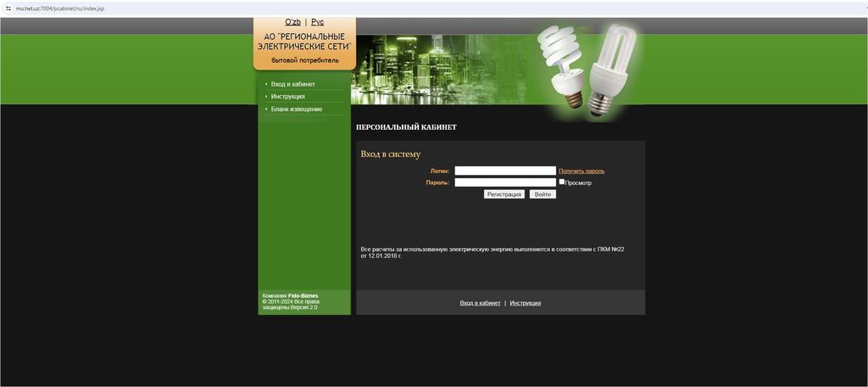Open Инструкция in the left sidebar menu
The image size is (868, 387).
pos(287,97)
